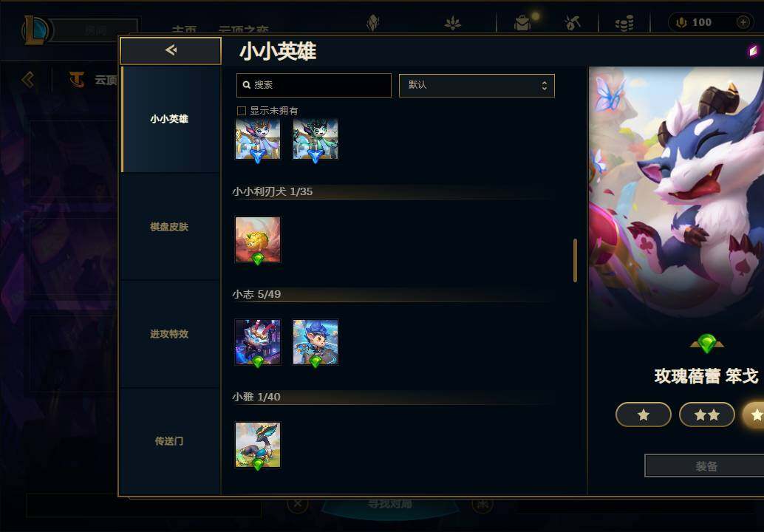The width and height of the screenshot is (764, 532).
Task: Open the 传送门 section
Action: (x=169, y=441)
